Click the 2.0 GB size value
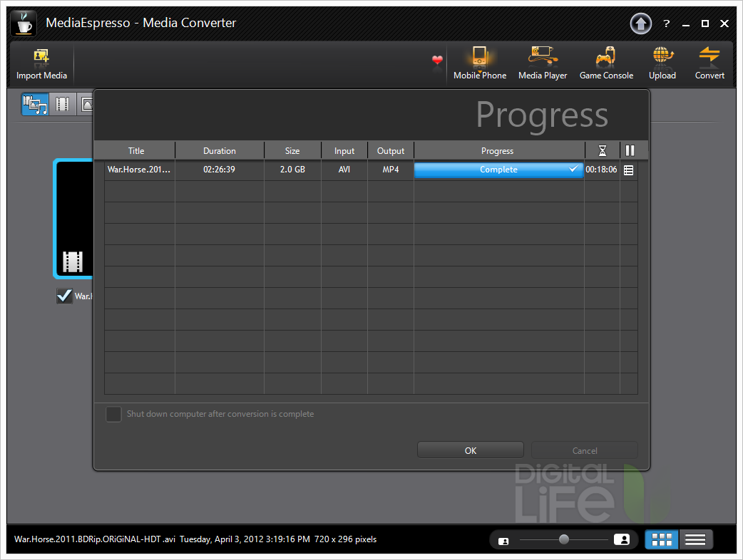The width and height of the screenshot is (743, 560). pos(292,170)
